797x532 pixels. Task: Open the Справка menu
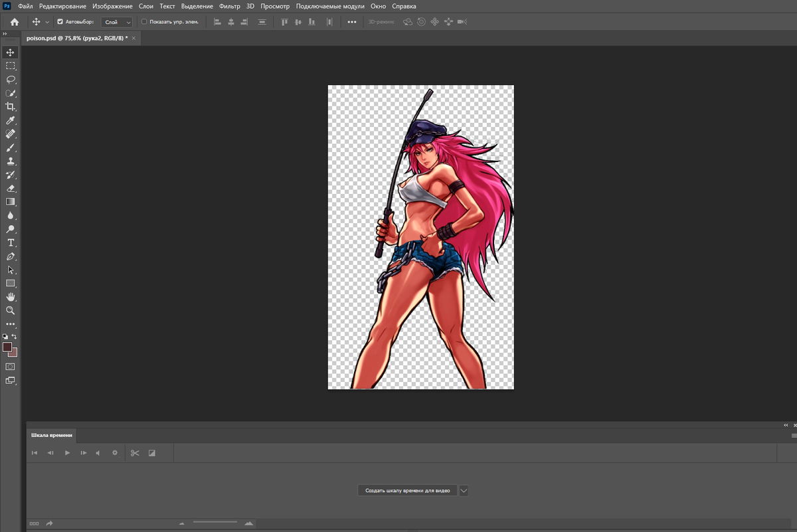pyautogui.click(x=404, y=6)
